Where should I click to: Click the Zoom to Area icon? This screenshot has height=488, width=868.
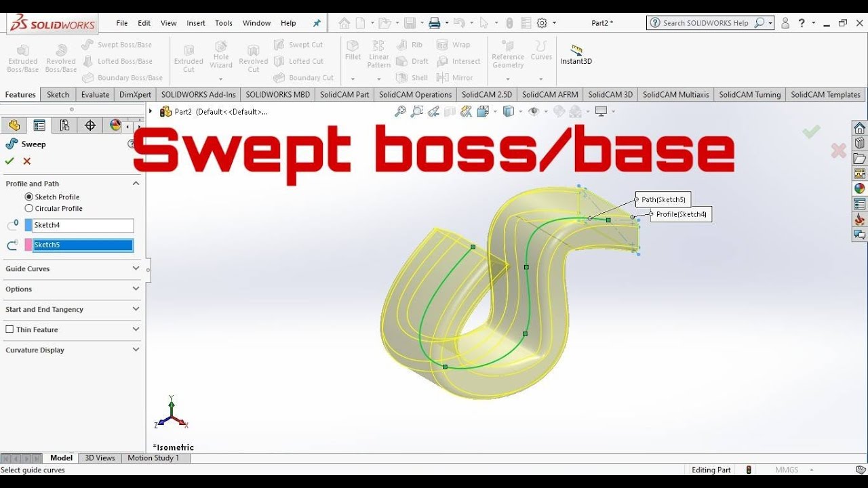(x=416, y=111)
